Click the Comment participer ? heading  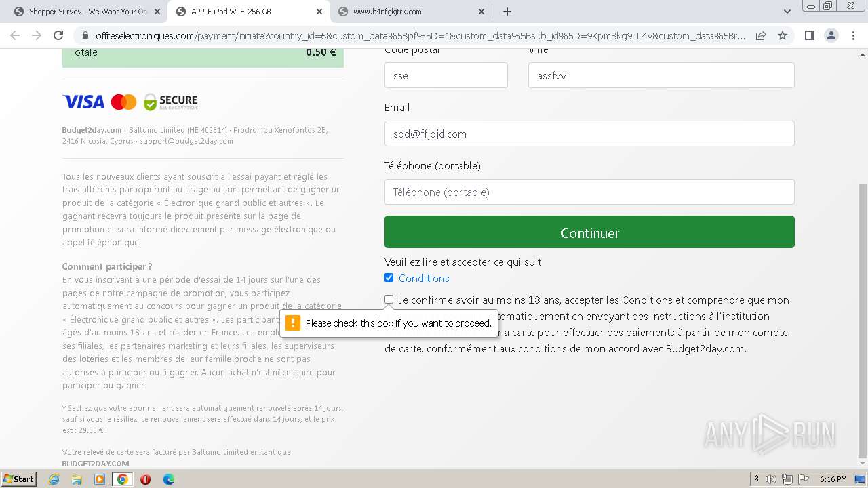[107, 266]
